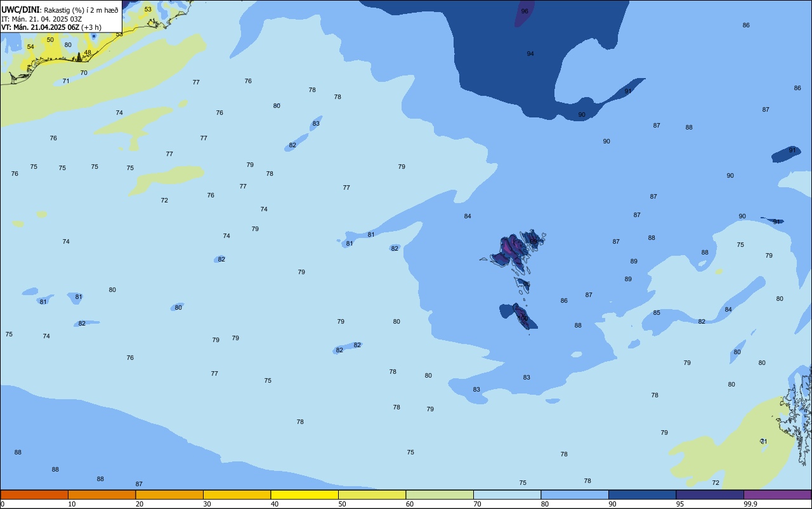Click the light blue 70–80 legend swatch
This screenshot has width=812, height=509.
point(507,494)
